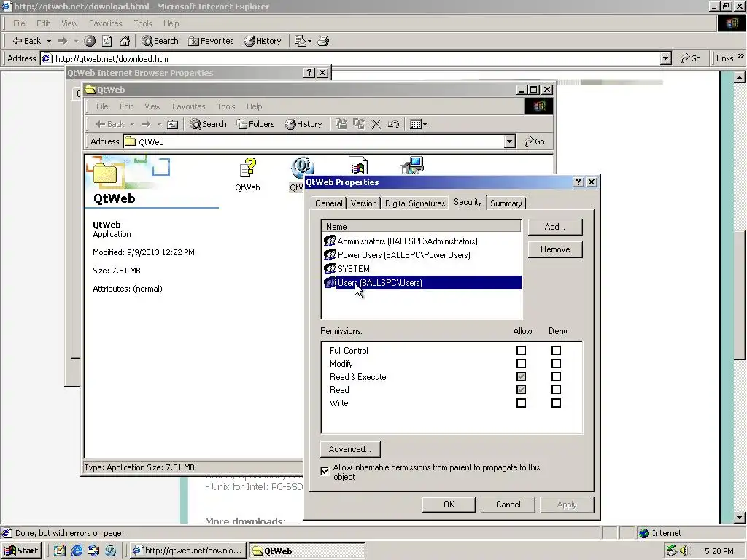Toggle allow inheritable permissions checkbox
747x560 pixels.
325,472
